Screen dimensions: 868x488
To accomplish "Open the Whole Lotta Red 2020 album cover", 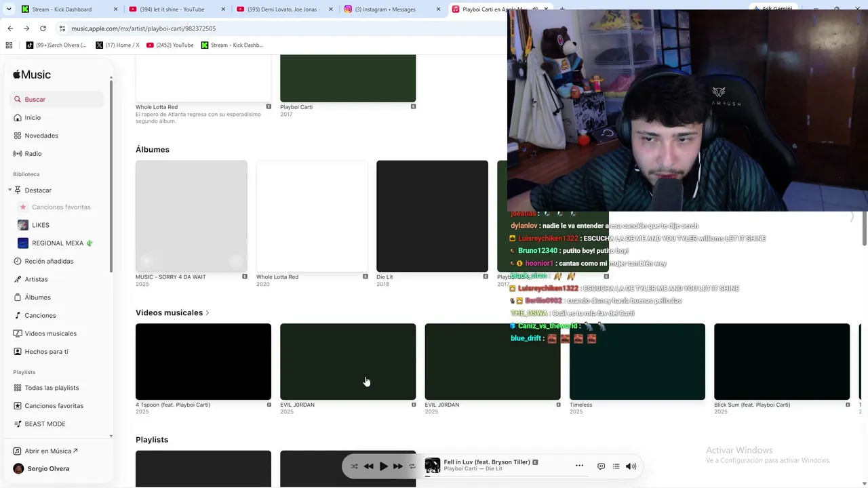I will (312, 216).
